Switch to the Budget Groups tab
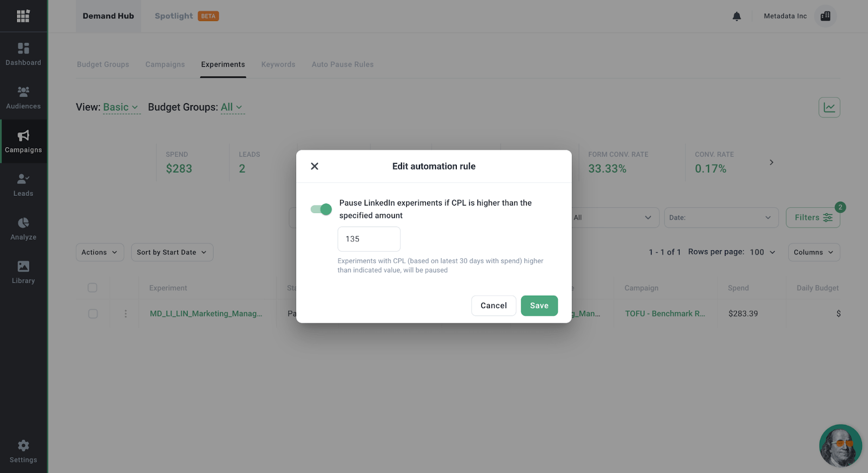 tap(103, 65)
